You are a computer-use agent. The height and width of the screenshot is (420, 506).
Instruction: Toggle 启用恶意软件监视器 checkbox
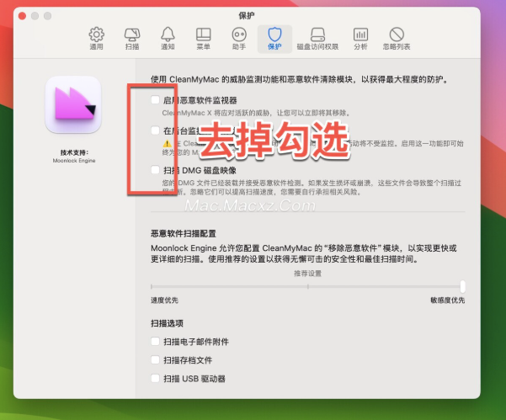155,99
